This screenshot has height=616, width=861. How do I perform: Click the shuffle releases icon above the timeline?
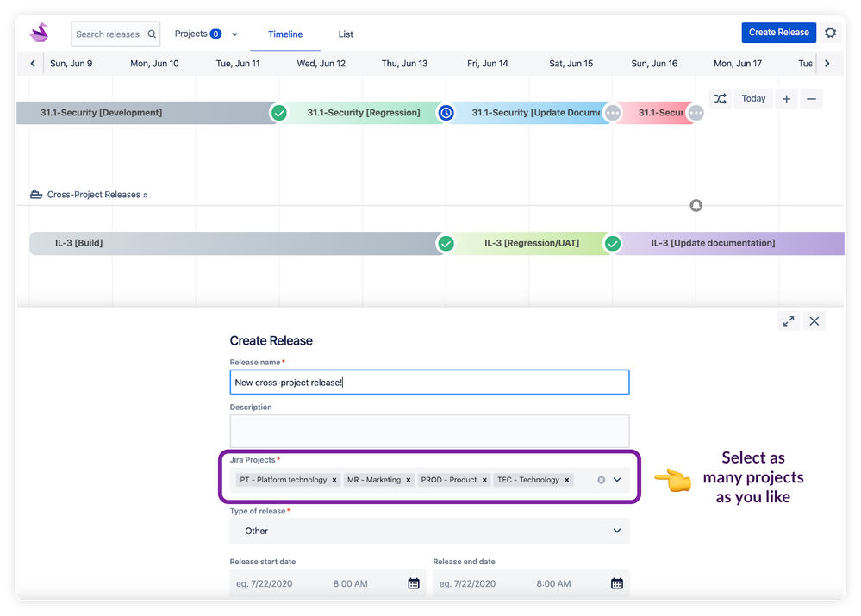721,98
